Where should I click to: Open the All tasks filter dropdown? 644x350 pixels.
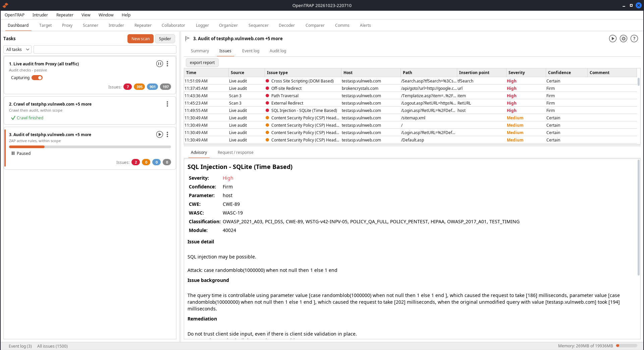click(x=17, y=49)
